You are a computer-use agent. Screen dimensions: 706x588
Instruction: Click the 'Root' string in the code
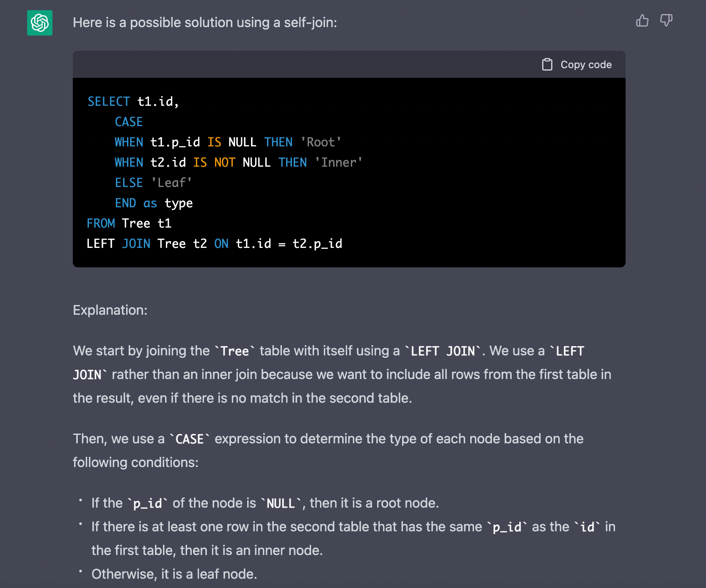(x=321, y=142)
